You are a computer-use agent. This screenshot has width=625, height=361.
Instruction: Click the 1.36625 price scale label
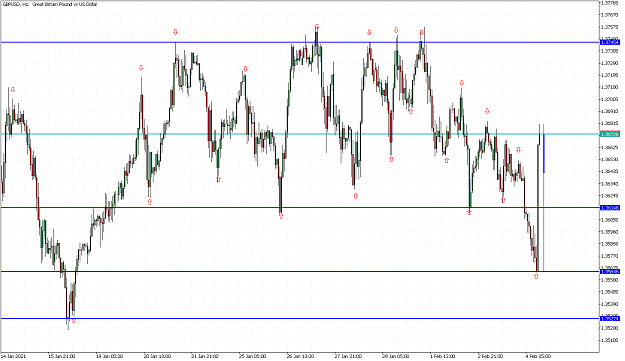pyautogui.click(x=610, y=147)
